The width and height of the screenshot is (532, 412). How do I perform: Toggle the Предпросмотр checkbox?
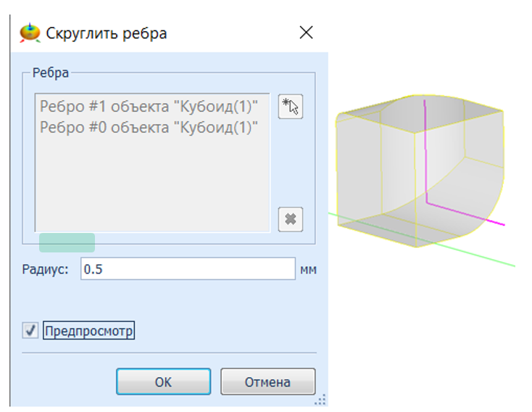click(31, 331)
